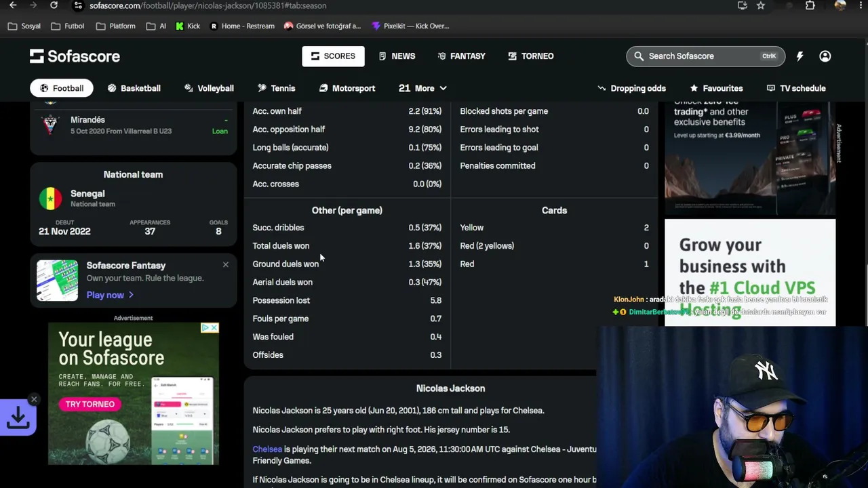Click the AdChoices icon on Torneo ad
The height and width of the screenshot is (488, 868).
[x=205, y=328]
